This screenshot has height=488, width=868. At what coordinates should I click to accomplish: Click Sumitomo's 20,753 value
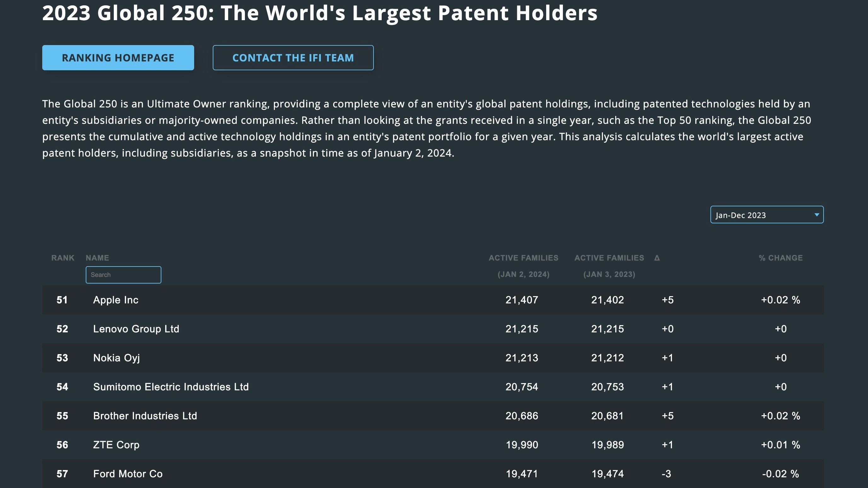[x=608, y=387]
